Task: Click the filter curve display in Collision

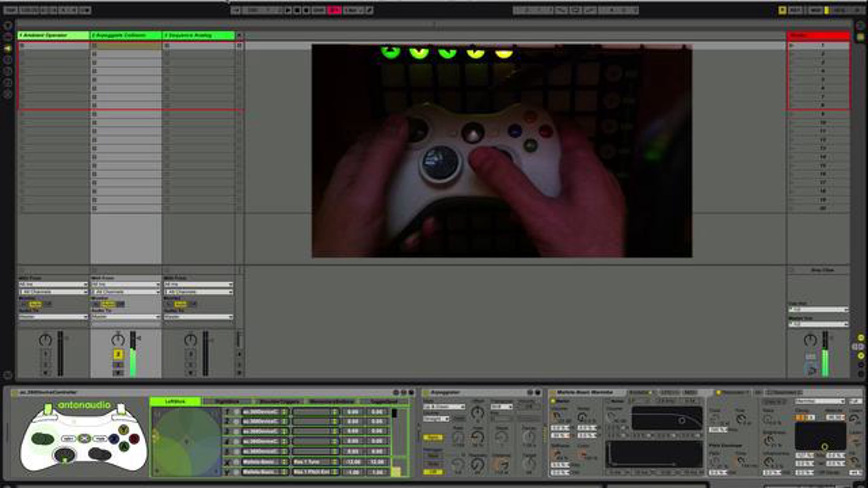Action: tap(667, 418)
